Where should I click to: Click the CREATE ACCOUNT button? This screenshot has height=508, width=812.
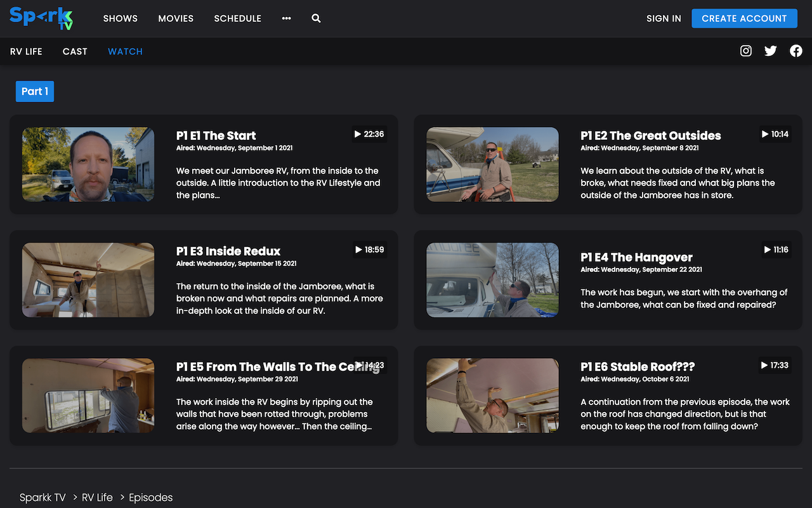(x=744, y=18)
